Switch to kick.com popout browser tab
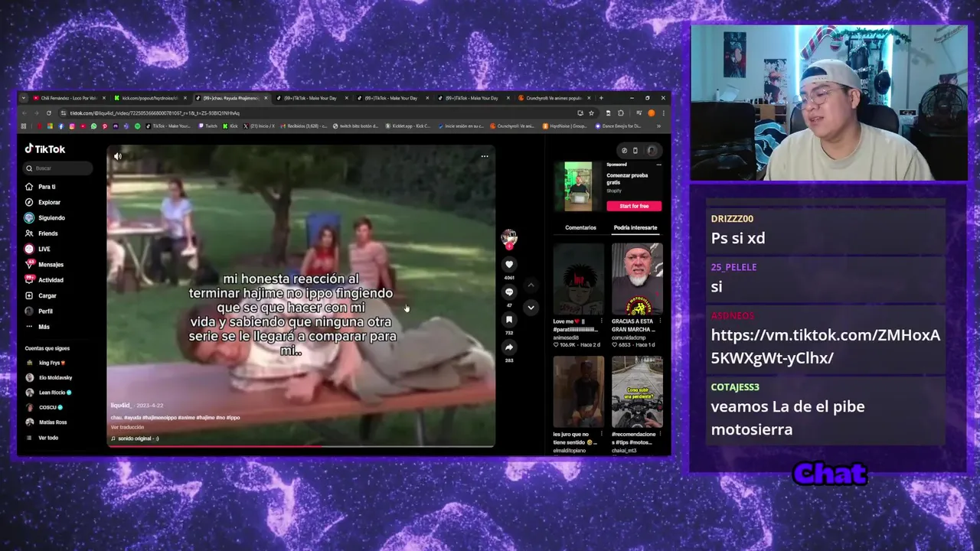Viewport: 980px width, 551px height. [x=149, y=98]
